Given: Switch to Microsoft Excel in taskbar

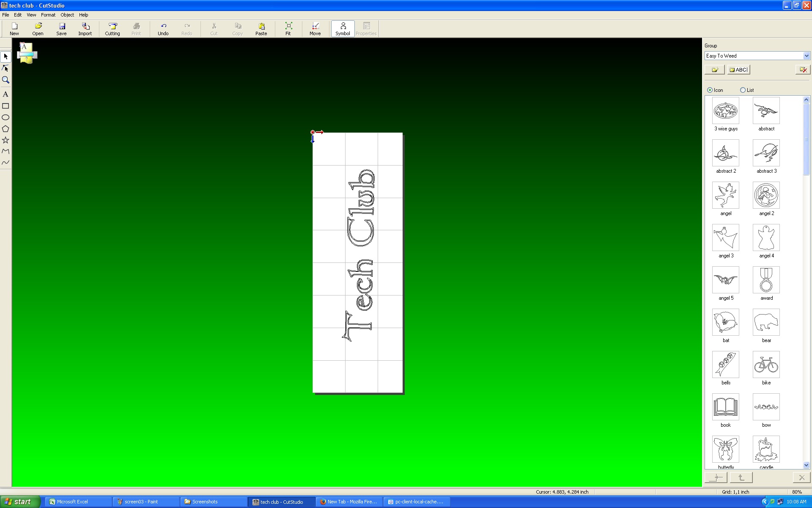Looking at the screenshot, I should tap(78, 502).
